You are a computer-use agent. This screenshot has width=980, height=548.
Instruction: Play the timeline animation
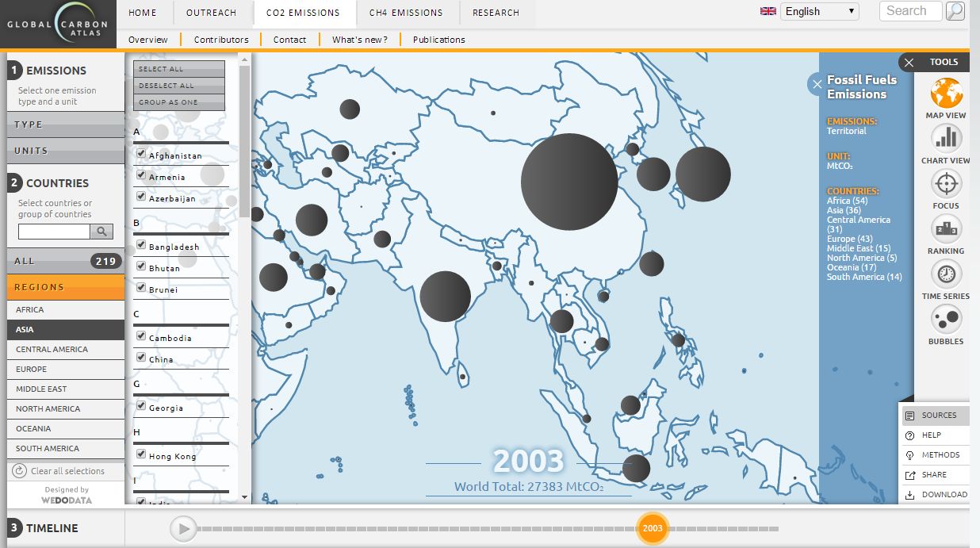183,528
